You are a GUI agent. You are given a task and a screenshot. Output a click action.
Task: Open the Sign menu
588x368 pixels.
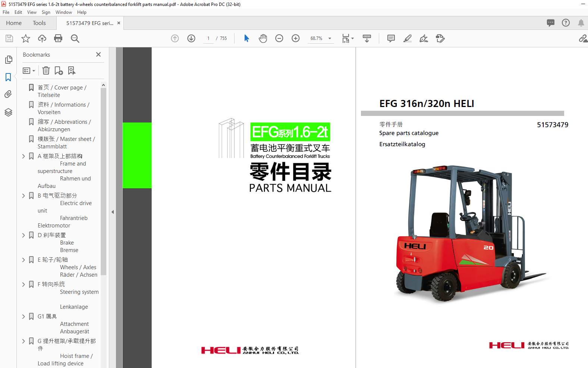tap(46, 12)
